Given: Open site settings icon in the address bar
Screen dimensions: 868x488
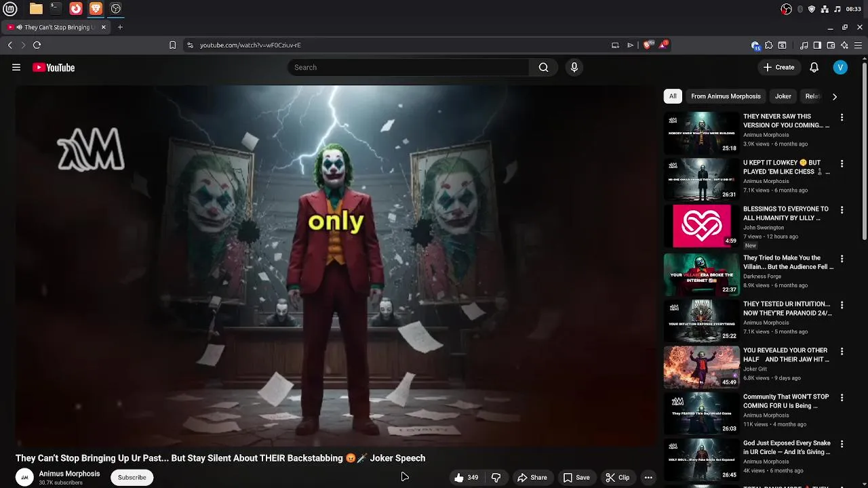Looking at the screenshot, I should pos(190,45).
